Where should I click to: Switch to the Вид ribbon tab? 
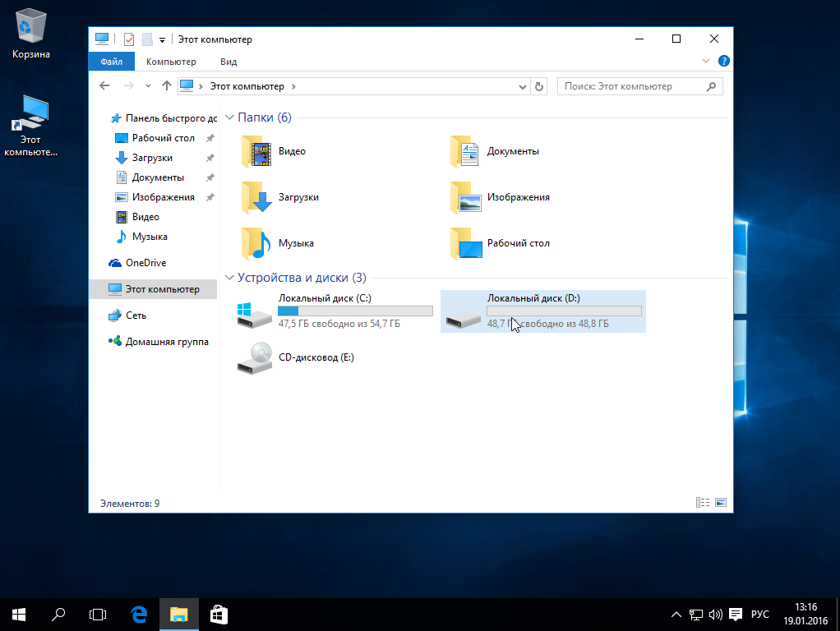pos(228,62)
